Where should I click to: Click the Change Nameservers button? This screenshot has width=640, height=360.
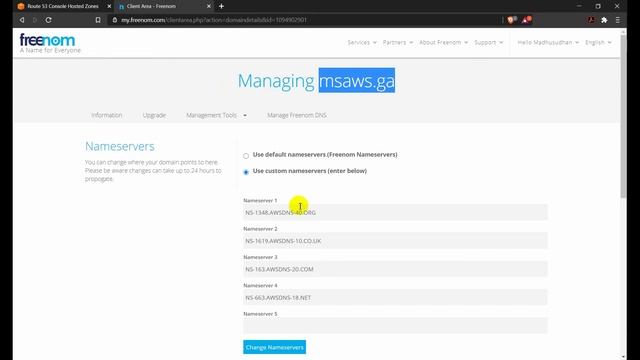coord(274,347)
